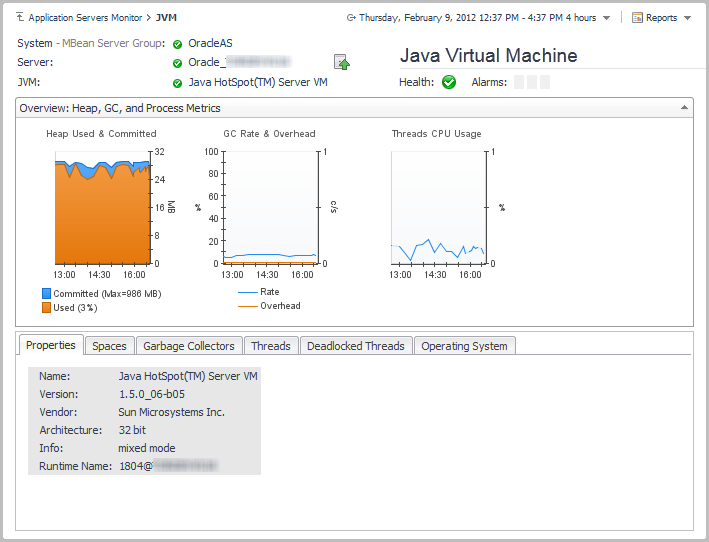
Task: Click the green check icon beside Java HotSpot(TM) Server VM
Action: [x=177, y=83]
